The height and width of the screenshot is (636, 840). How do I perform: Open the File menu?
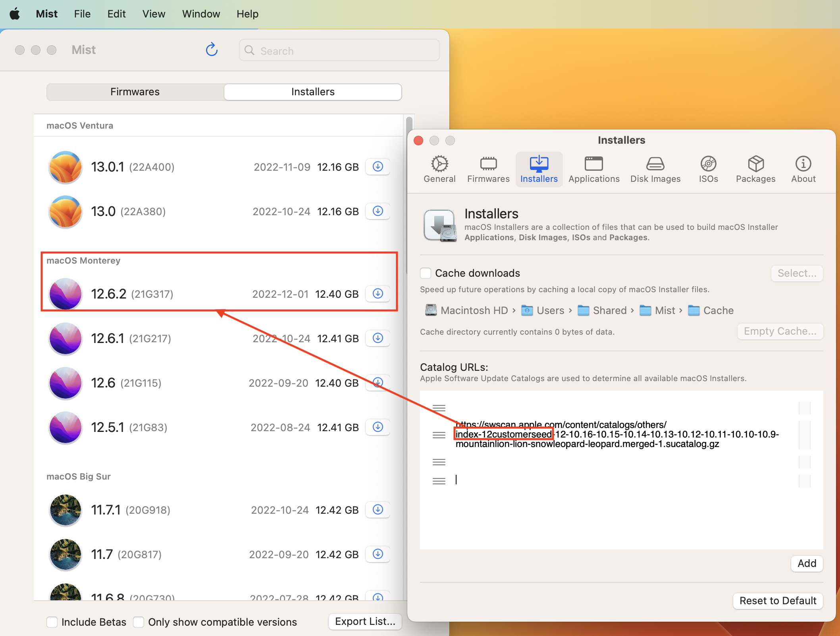point(82,14)
